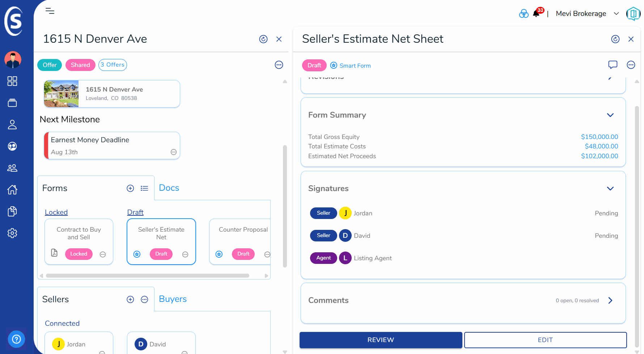Image resolution: width=644 pixels, height=354 pixels.
Task: Open the settings gear in sidebar
Action: 12,233
